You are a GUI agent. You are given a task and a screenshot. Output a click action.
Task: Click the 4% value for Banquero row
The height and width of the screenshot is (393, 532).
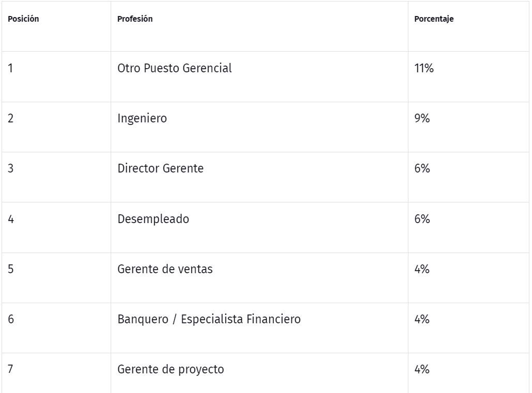(x=422, y=319)
